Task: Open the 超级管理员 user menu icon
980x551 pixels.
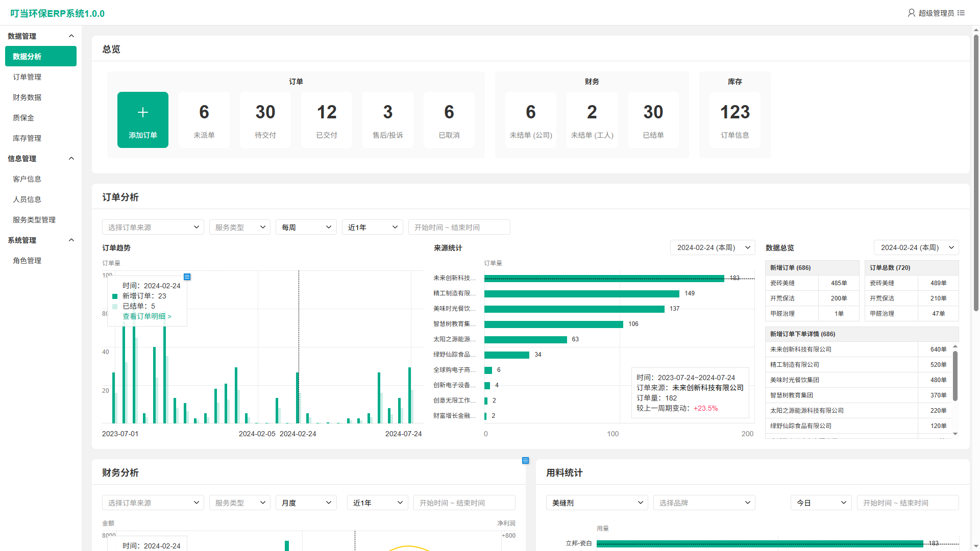Action: [911, 13]
